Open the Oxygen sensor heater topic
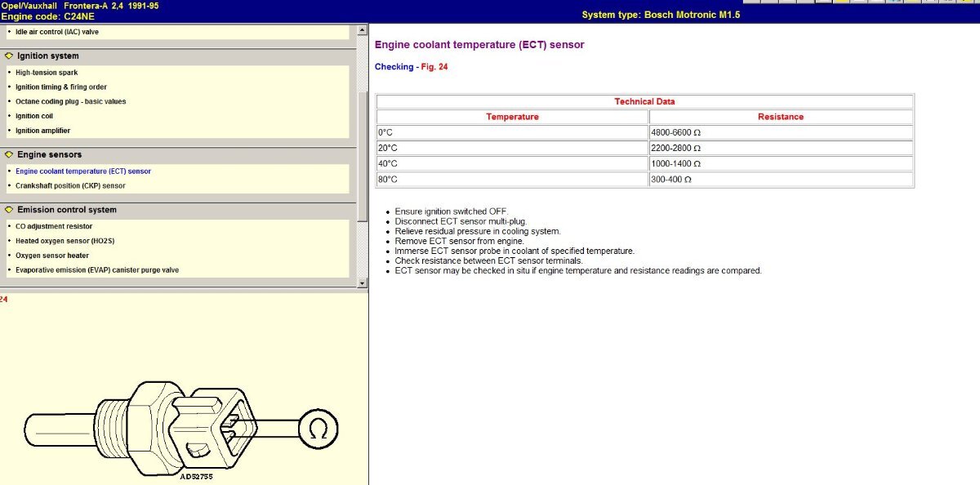The image size is (980, 485). pyautogui.click(x=52, y=256)
